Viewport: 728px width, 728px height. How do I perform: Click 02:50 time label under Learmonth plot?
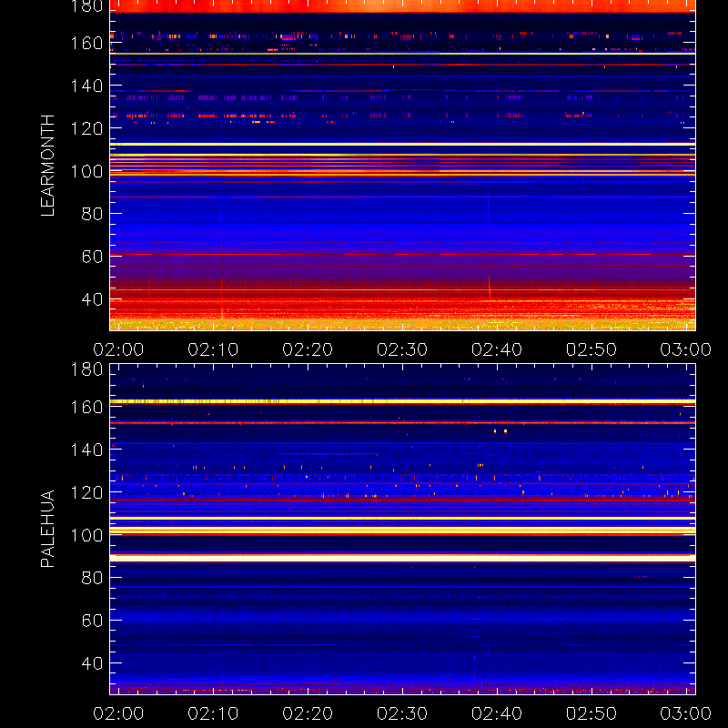coord(591,349)
